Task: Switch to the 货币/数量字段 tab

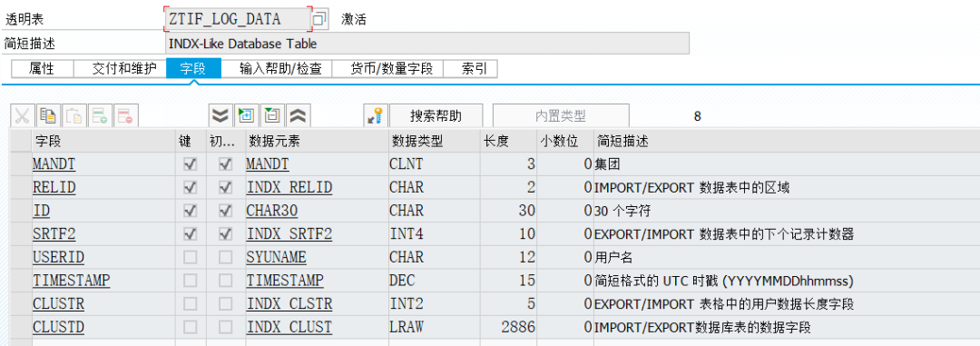Action: tap(387, 69)
